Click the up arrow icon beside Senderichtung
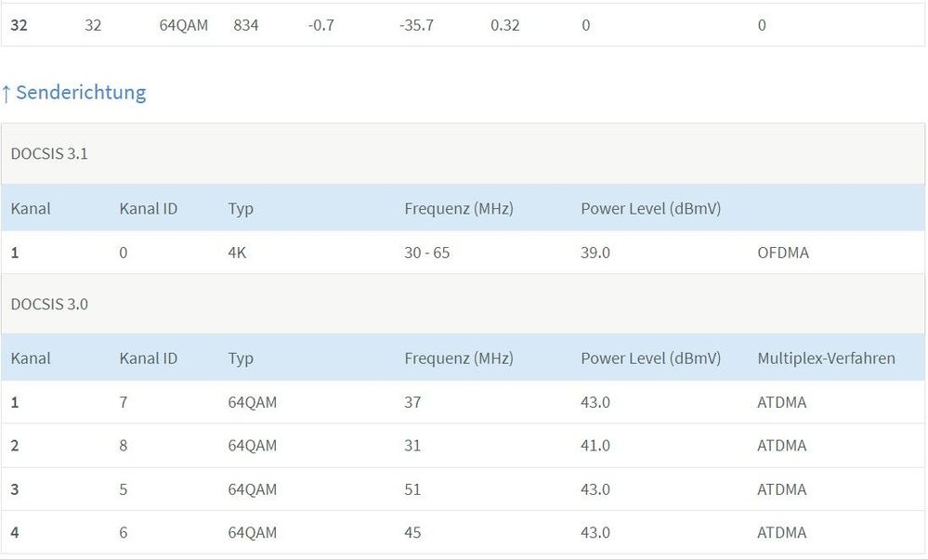This screenshot has width=928, height=560. coord(6,94)
